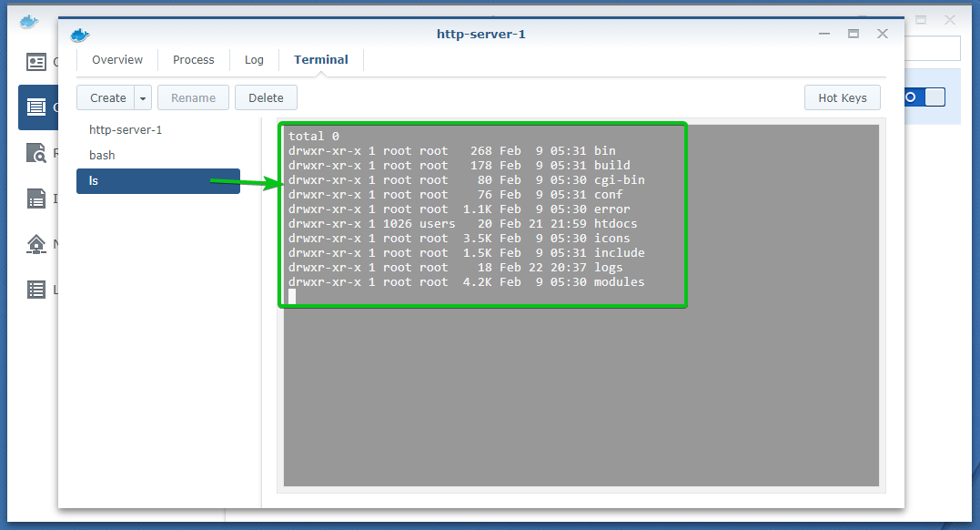The width and height of the screenshot is (980, 530).
Task: Expand the Create button dropdown arrow
Action: 143,98
